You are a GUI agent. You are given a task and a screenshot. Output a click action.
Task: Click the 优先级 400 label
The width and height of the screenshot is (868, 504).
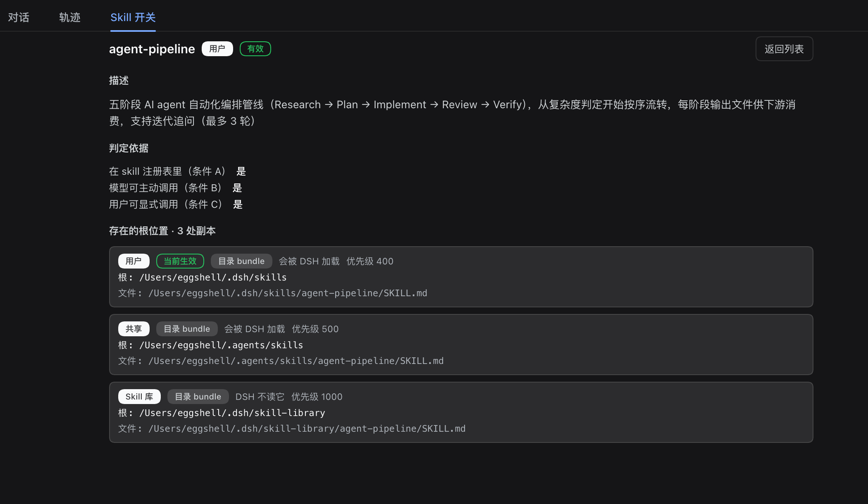[x=370, y=261]
